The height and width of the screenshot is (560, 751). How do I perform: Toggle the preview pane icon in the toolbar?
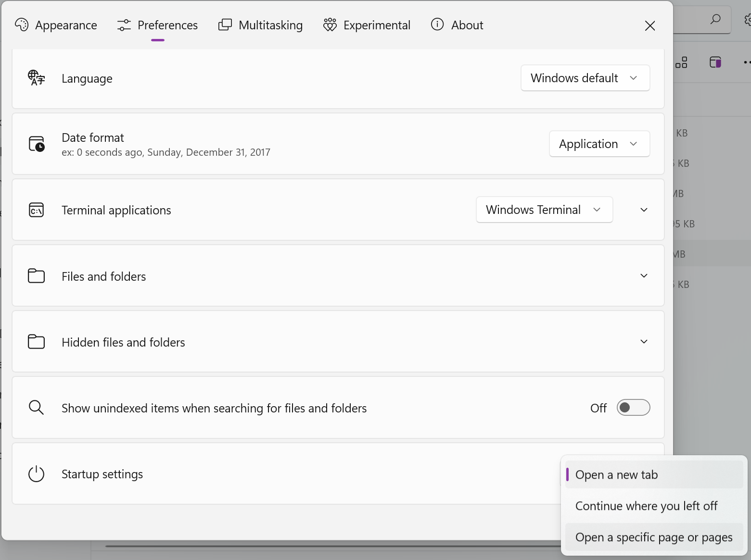tap(715, 62)
